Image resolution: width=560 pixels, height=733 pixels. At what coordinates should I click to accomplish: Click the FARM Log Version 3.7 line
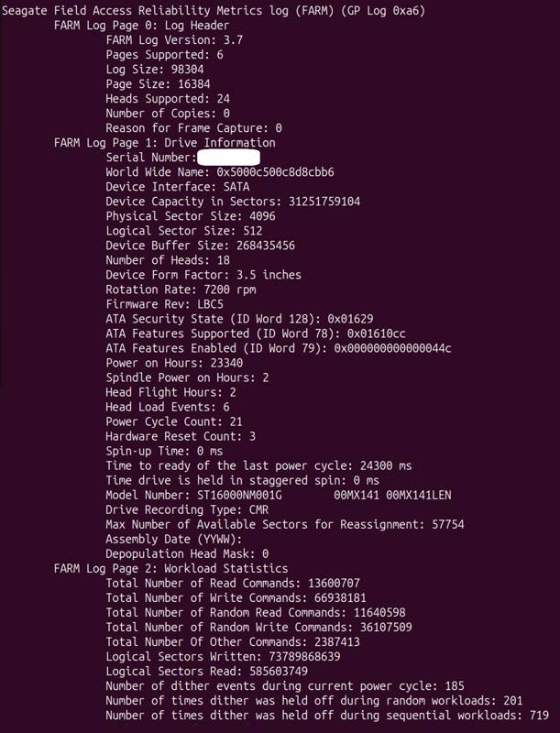click(174, 40)
